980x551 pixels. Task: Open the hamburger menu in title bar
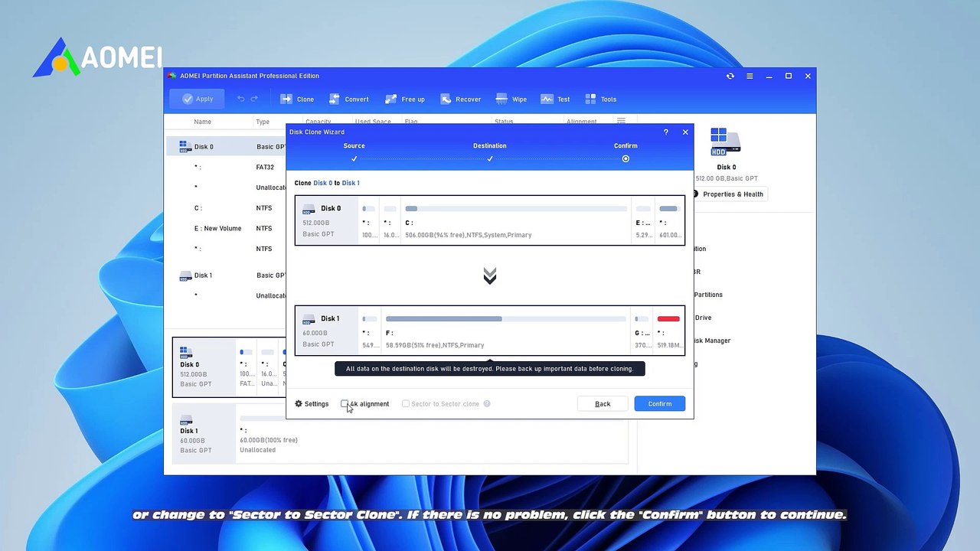(750, 76)
